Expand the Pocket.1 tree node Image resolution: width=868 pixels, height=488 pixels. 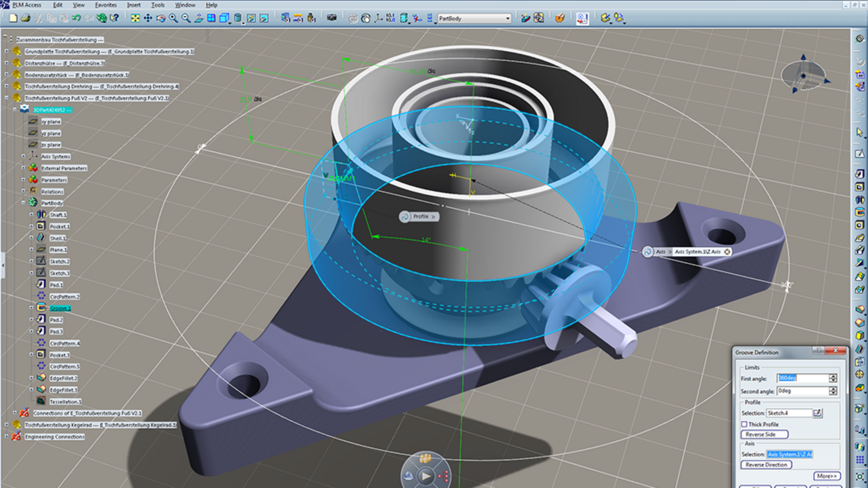pos(31,226)
